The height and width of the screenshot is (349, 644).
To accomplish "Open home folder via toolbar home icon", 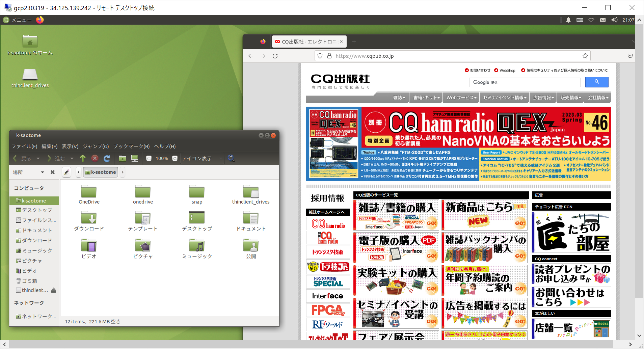I will coord(123,158).
